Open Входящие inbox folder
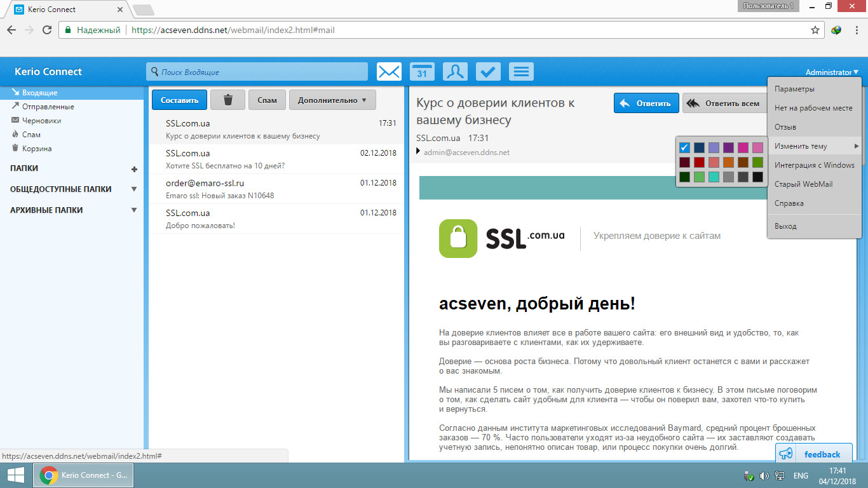Image resolution: width=868 pixels, height=488 pixels. coord(72,93)
